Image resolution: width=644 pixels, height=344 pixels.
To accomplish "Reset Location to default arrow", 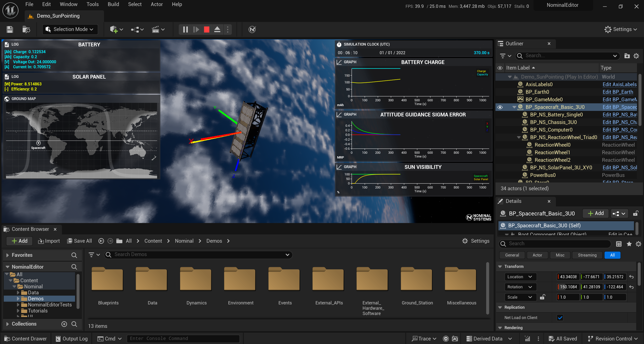I will [x=631, y=277].
